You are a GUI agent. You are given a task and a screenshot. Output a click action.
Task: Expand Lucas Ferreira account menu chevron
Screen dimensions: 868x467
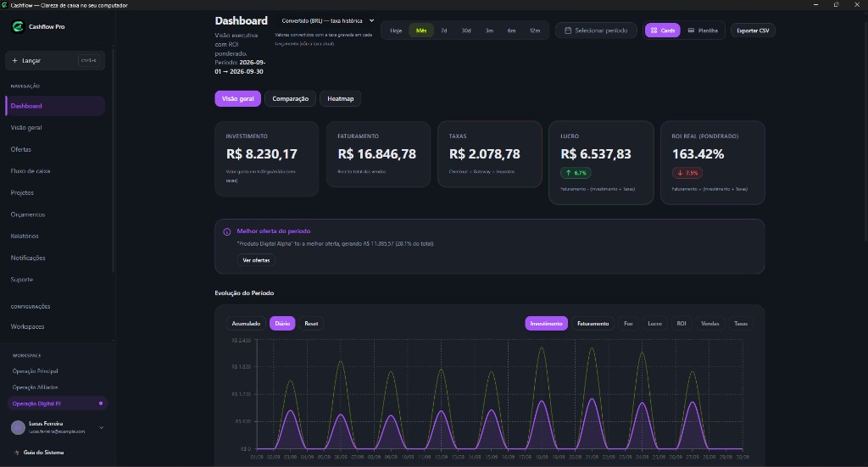102,427
